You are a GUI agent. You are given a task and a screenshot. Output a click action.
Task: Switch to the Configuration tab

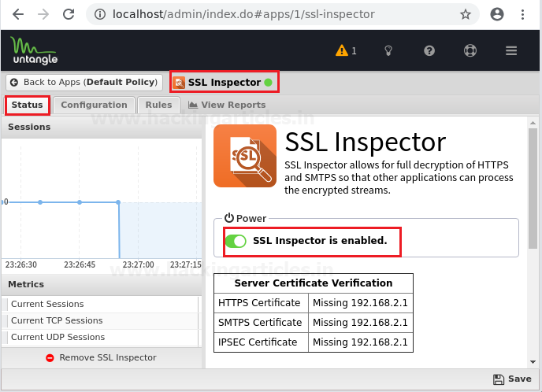click(94, 105)
